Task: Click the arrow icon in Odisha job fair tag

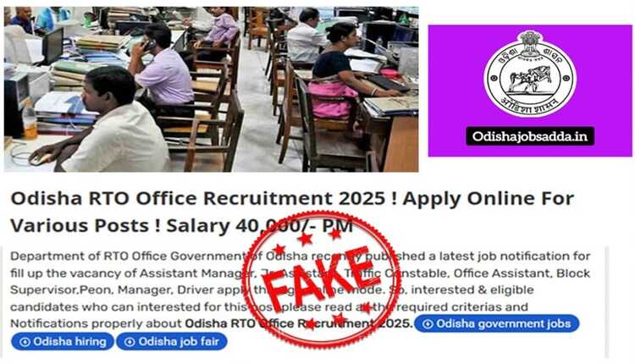Action: click(130, 342)
